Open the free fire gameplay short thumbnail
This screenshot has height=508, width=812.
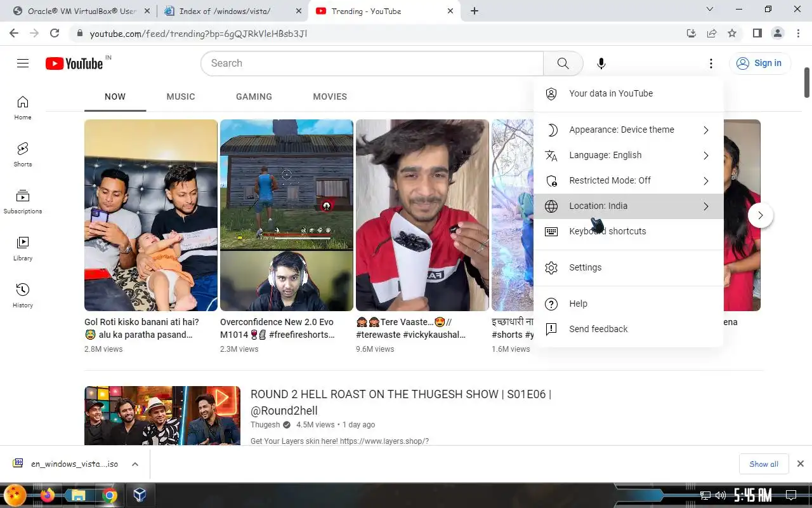click(286, 215)
